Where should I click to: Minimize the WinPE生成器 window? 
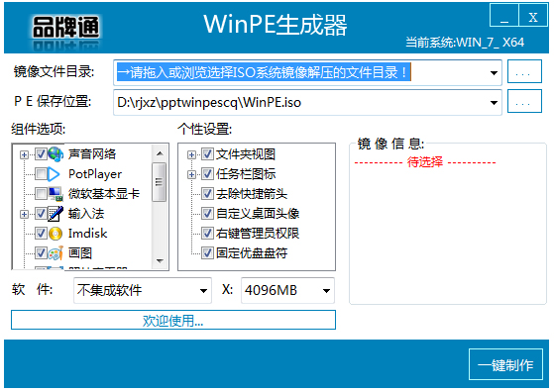[504, 15]
